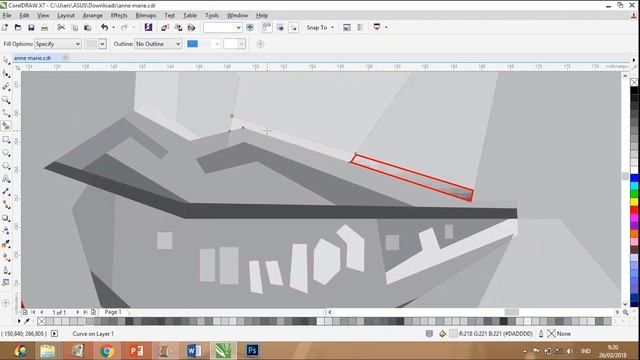Select the Zoom tool in toolbox

[6, 100]
